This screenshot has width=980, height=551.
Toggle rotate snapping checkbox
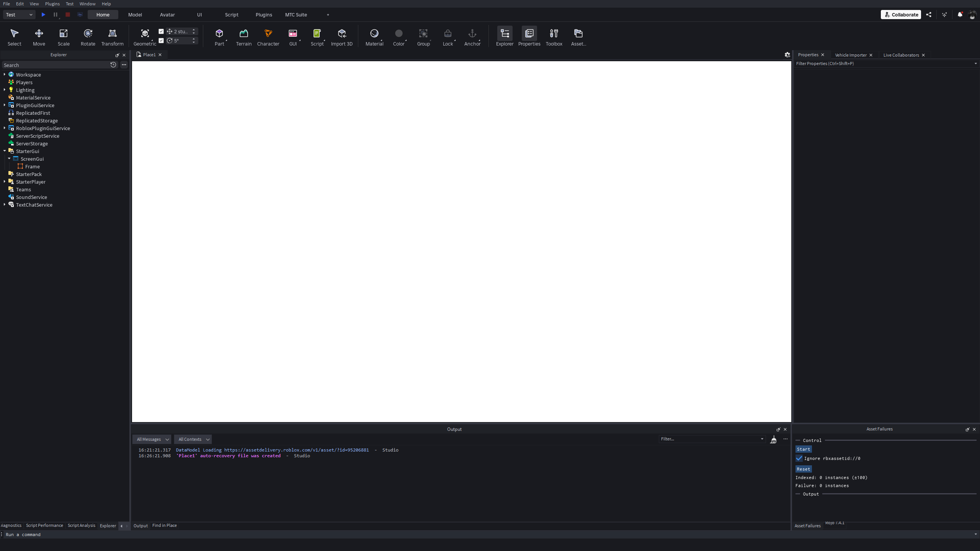(161, 40)
